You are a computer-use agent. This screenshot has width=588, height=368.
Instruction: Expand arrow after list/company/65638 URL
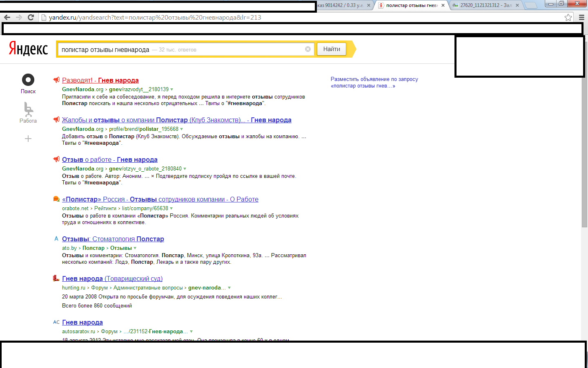171,209
